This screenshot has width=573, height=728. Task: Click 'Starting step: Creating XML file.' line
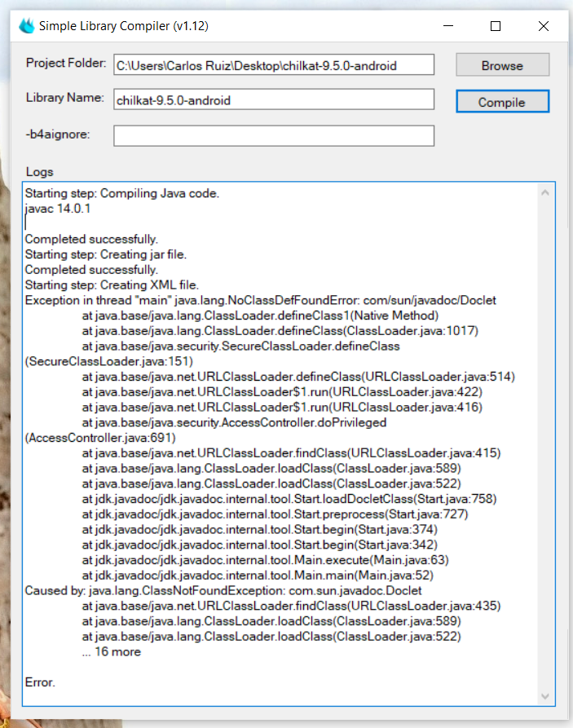coord(112,285)
